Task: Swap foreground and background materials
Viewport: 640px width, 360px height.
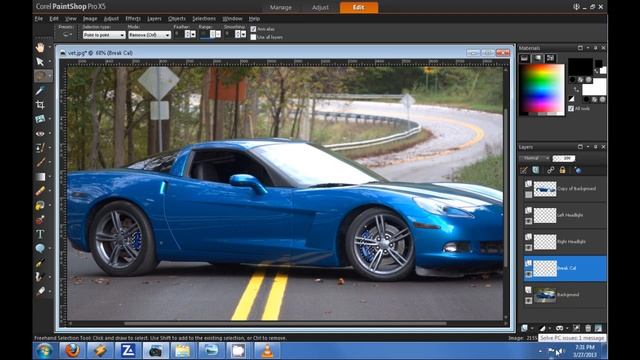Action: tap(577, 89)
